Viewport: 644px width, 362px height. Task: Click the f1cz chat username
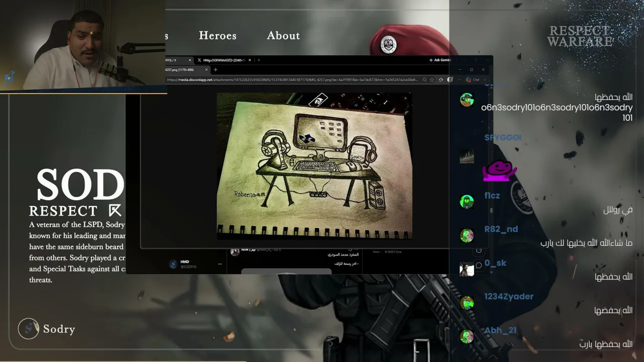[492, 196]
